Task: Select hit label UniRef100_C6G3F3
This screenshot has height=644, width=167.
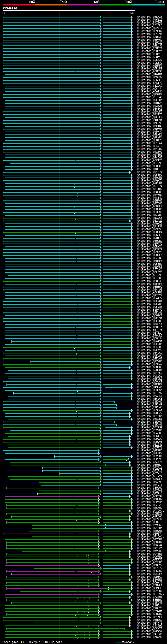Action: (x=150, y=80)
